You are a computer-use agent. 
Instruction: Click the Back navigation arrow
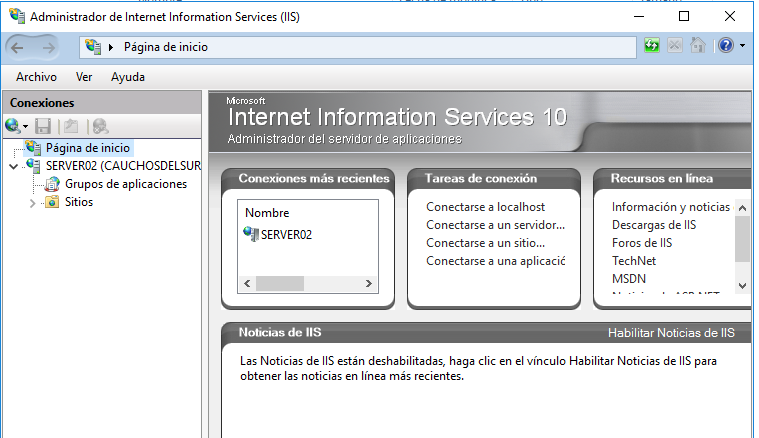pyautogui.click(x=17, y=47)
